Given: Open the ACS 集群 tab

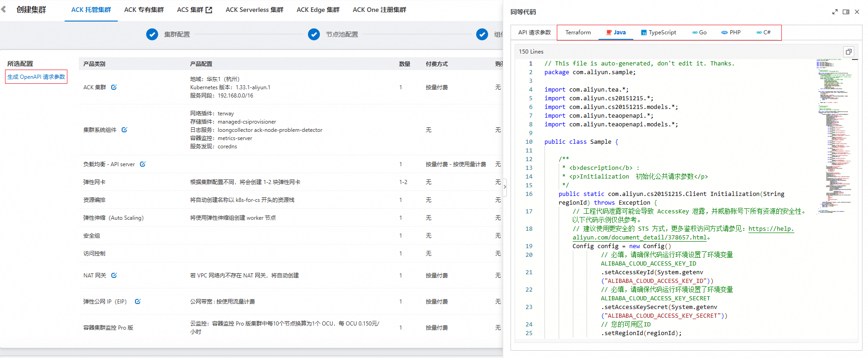Looking at the screenshot, I should tap(190, 10).
